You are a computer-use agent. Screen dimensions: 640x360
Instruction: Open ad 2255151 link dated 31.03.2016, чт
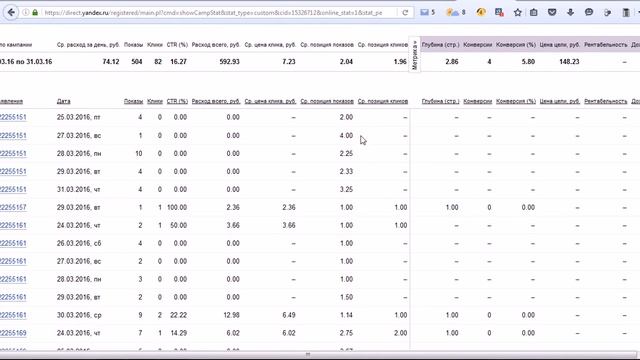tap(13, 189)
